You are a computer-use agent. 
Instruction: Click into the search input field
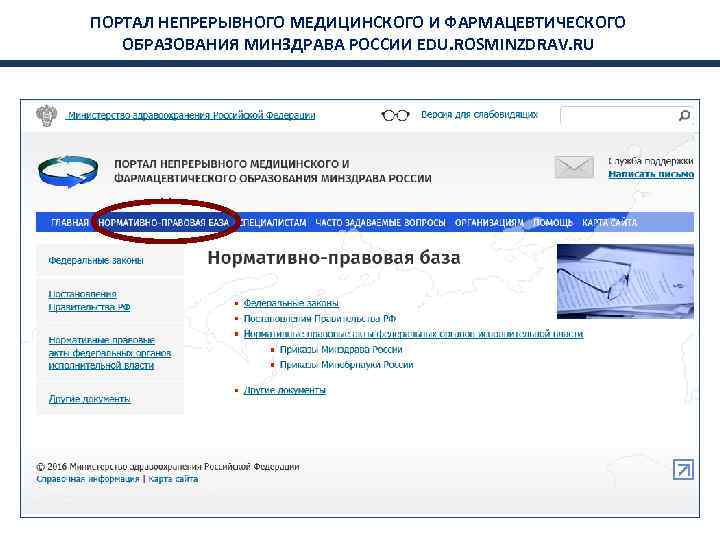coord(619,116)
